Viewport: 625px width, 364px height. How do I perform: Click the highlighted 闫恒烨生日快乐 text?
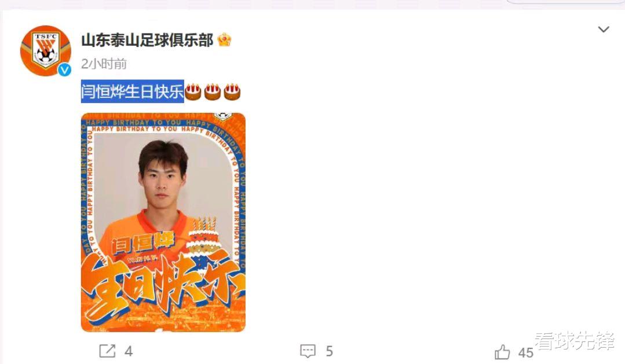tap(132, 91)
